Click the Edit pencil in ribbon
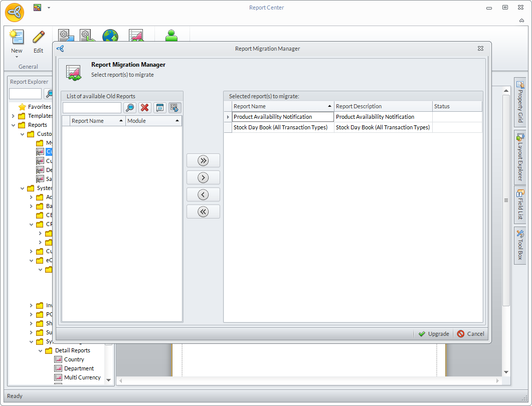Image resolution: width=532 pixels, height=406 pixels. [x=39, y=42]
